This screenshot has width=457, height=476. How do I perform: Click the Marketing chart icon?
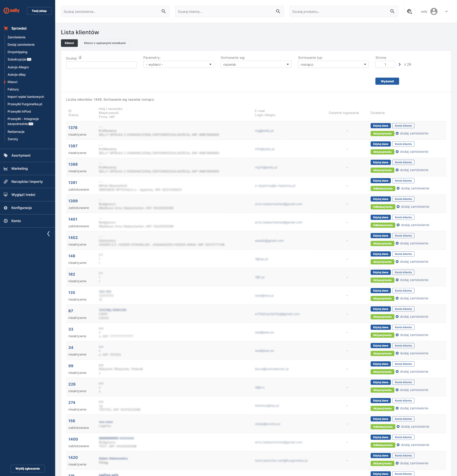point(6,169)
